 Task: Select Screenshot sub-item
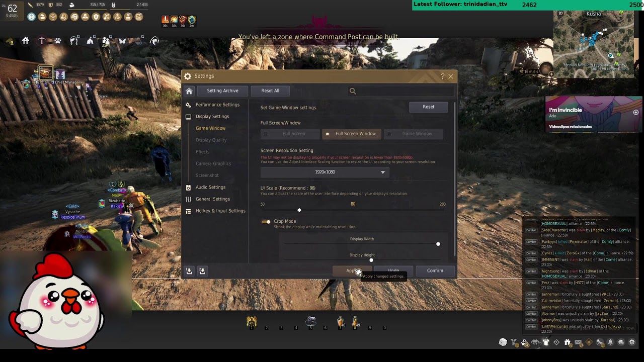tap(207, 175)
